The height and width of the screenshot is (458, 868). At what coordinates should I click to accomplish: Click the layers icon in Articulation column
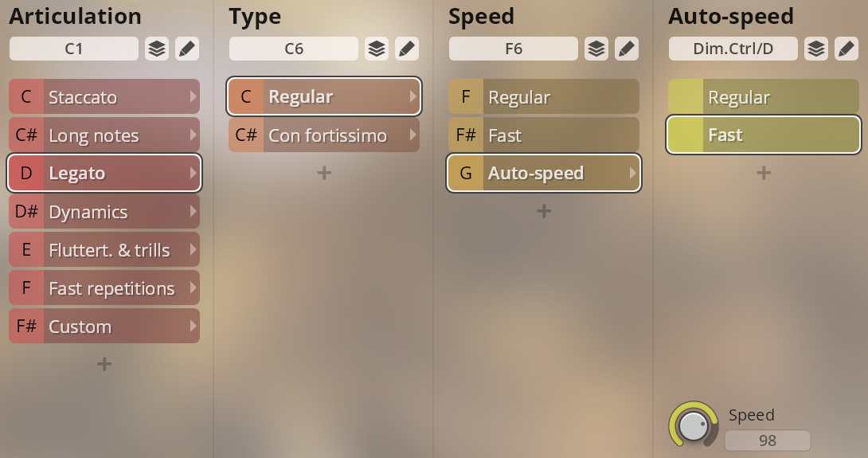(x=157, y=49)
